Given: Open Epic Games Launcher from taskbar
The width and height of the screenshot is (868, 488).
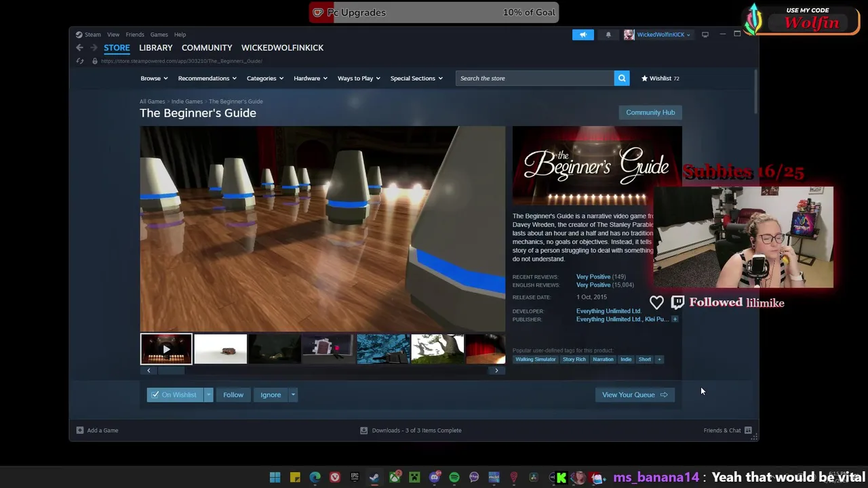Looking at the screenshot, I should 355,478.
